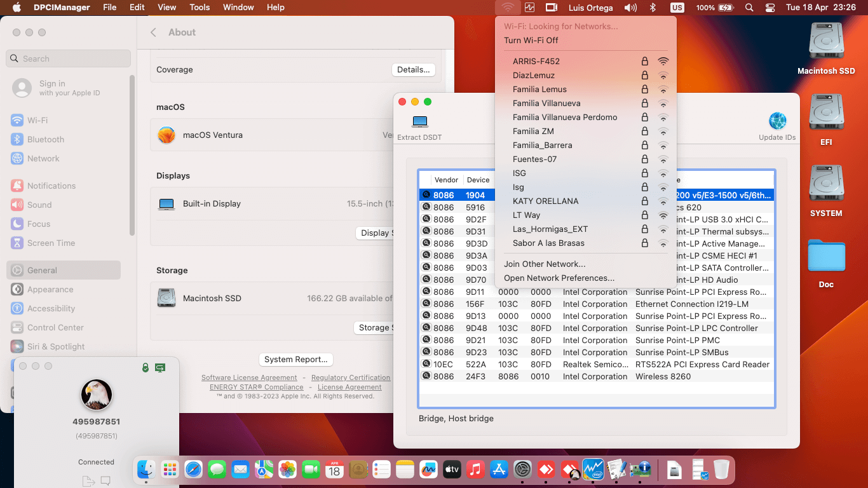Open the Calendar app in the dock
The height and width of the screenshot is (488, 868).
point(334,470)
